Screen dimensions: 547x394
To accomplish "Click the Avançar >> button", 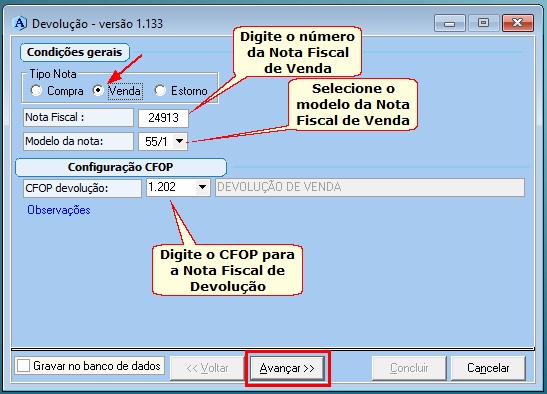I will click(x=287, y=368).
